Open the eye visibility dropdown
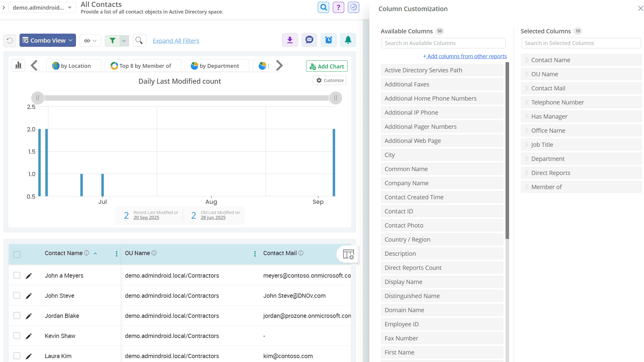The height and width of the screenshot is (362, 644). [x=90, y=40]
